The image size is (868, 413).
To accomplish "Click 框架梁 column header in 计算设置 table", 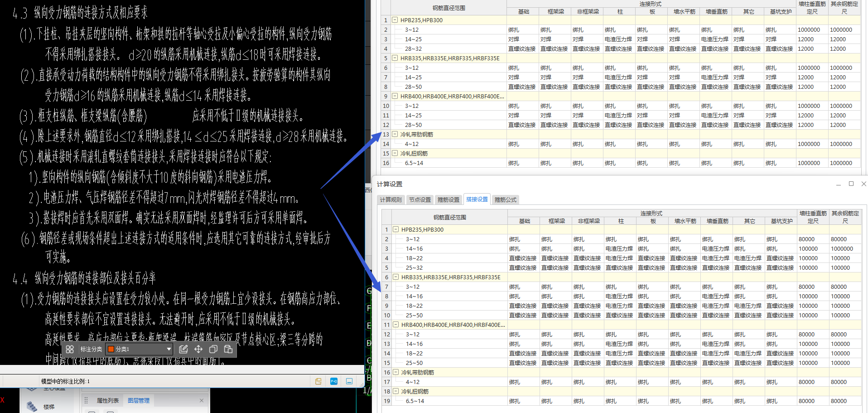I will pyautogui.click(x=557, y=221).
